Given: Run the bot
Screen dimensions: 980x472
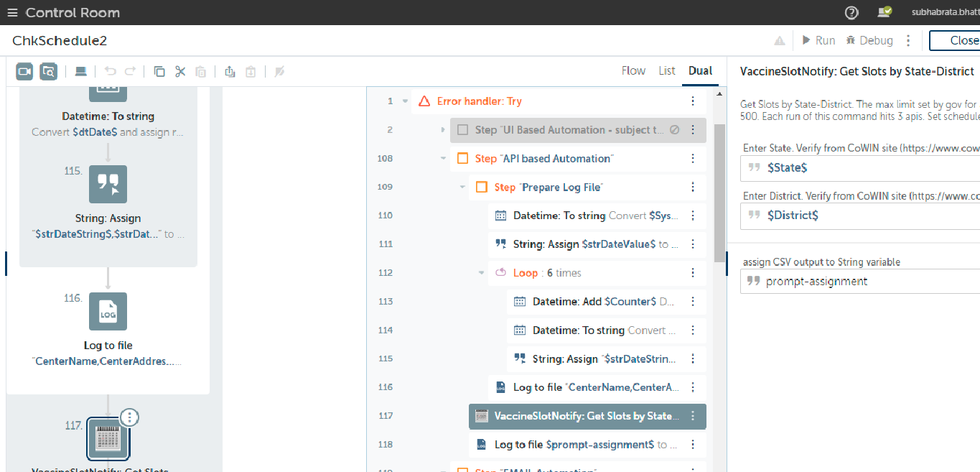Looking at the screenshot, I should tap(818, 40).
